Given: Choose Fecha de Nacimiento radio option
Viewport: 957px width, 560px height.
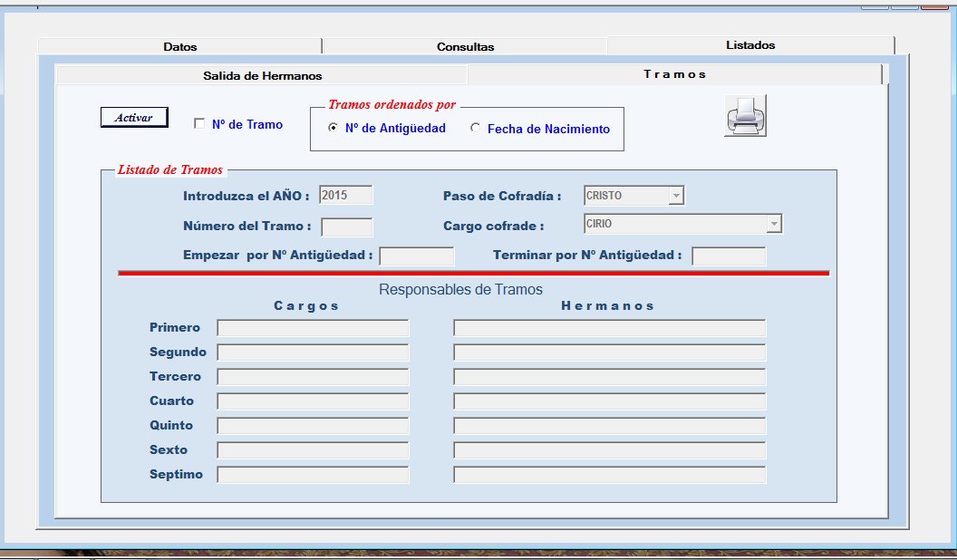Looking at the screenshot, I should (x=476, y=128).
